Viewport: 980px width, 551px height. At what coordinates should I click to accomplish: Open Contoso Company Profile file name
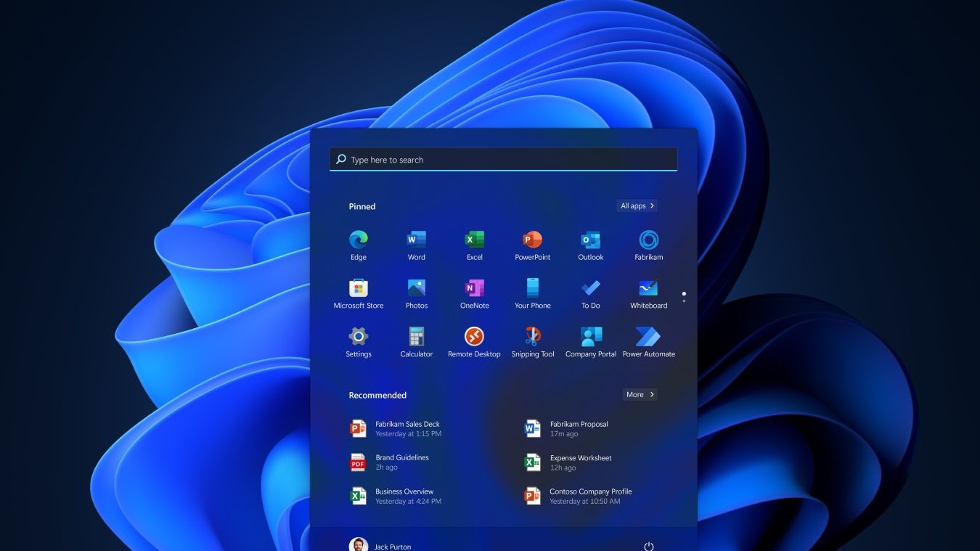click(591, 491)
